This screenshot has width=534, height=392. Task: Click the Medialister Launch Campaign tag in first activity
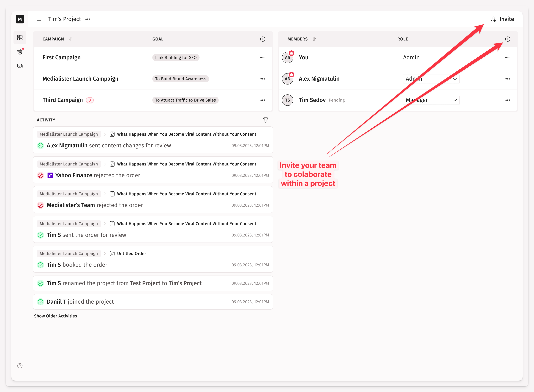(x=69, y=134)
